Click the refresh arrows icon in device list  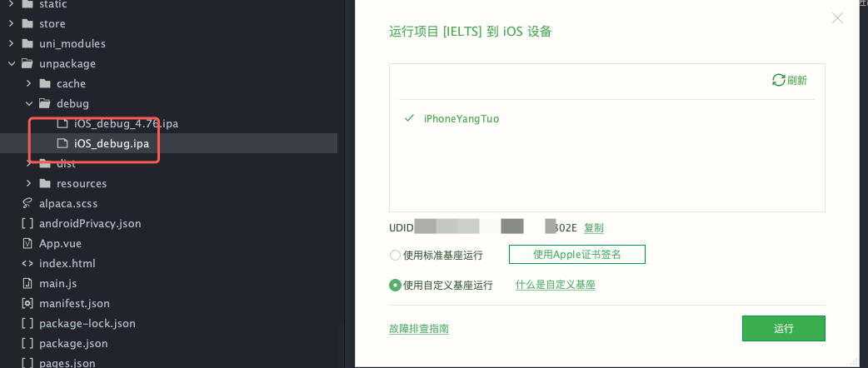(x=778, y=80)
